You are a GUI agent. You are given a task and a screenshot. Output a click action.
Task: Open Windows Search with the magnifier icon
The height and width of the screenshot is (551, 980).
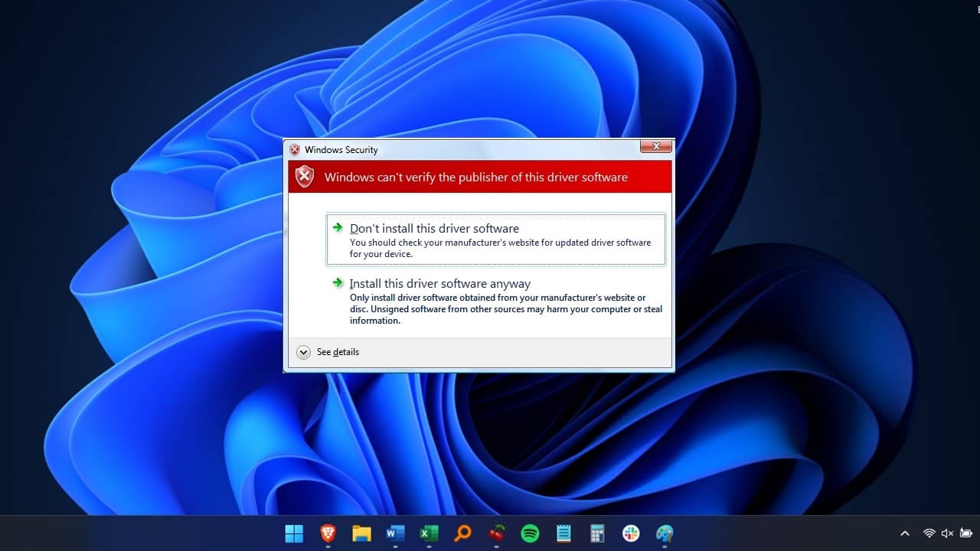(462, 533)
